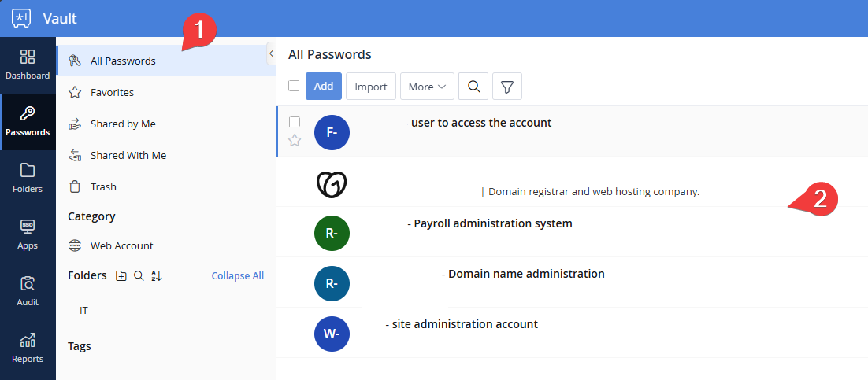
Task: Star the F- entry as favorite
Action: 295,141
